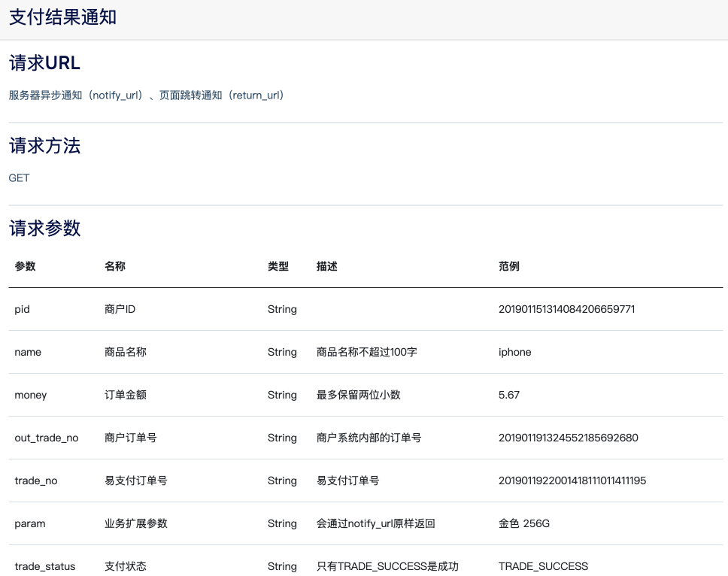Click the 类型 column header
The width and height of the screenshot is (728, 576).
click(278, 266)
